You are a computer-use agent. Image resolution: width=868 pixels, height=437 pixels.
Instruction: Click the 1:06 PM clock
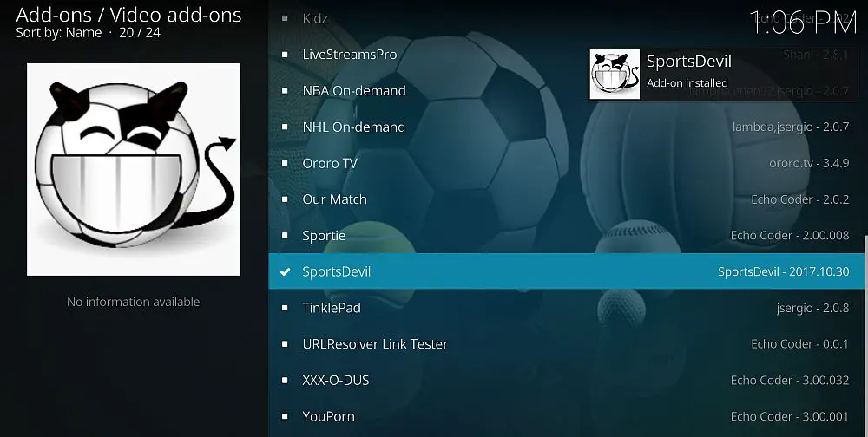click(x=803, y=23)
